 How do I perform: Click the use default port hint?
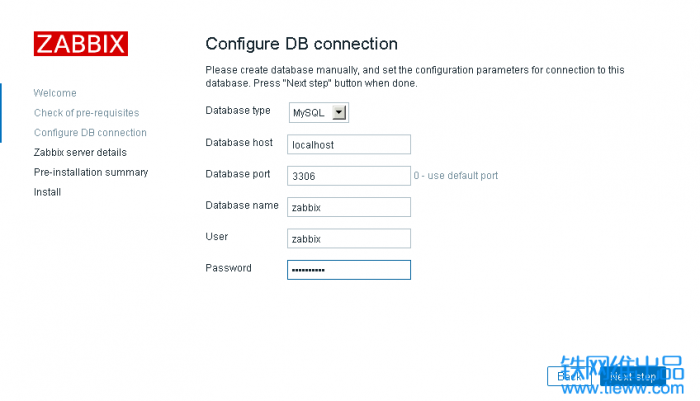click(456, 175)
